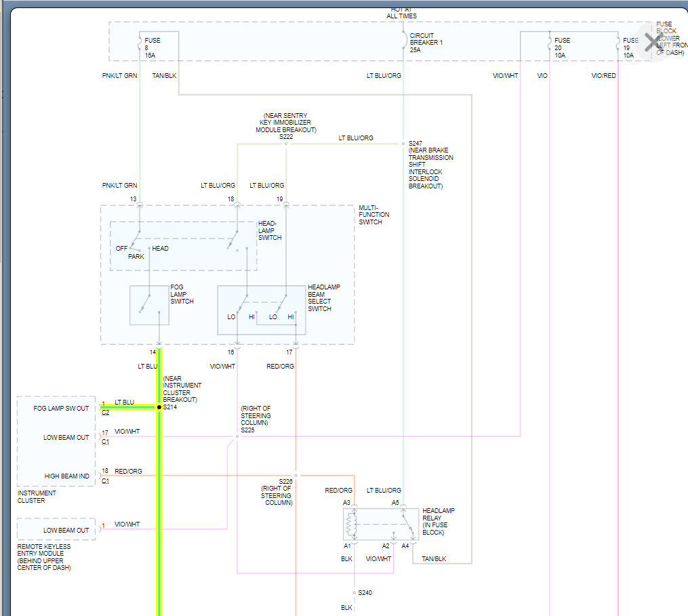The height and width of the screenshot is (616, 688).
Task: Click LOW BEAM OUT in the remote keyless module
Action: (x=66, y=531)
